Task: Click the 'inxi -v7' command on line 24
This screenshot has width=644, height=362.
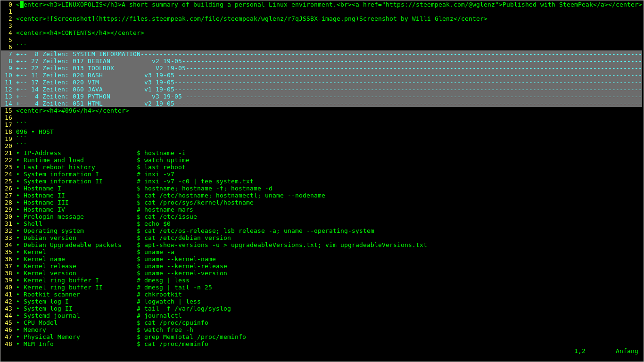Action: [x=159, y=174]
